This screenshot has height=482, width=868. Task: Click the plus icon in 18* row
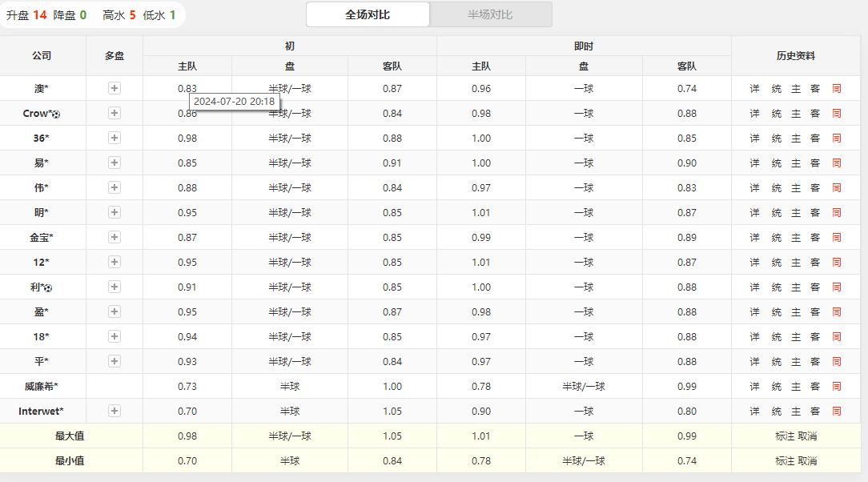pyautogui.click(x=115, y=336)
